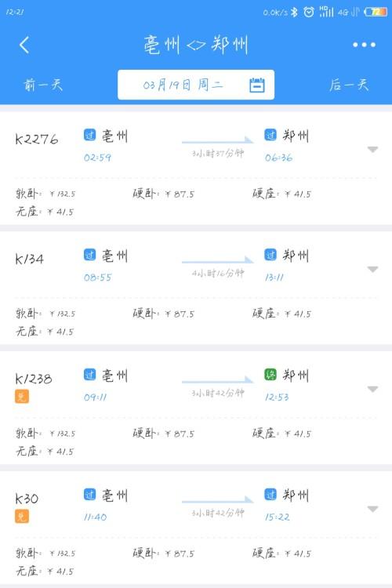Tap the green 终 terminal icon for K1238
Viewport: 392px width, 588px height.
(270, 374)
